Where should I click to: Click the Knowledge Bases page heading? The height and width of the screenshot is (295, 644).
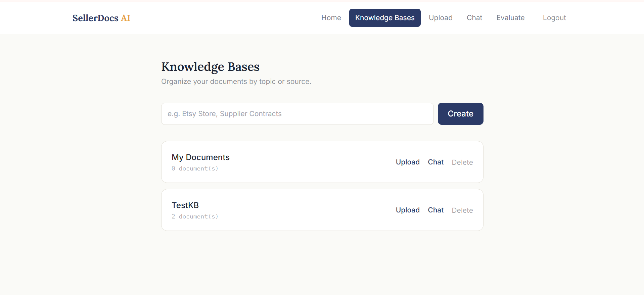point(210,67)
